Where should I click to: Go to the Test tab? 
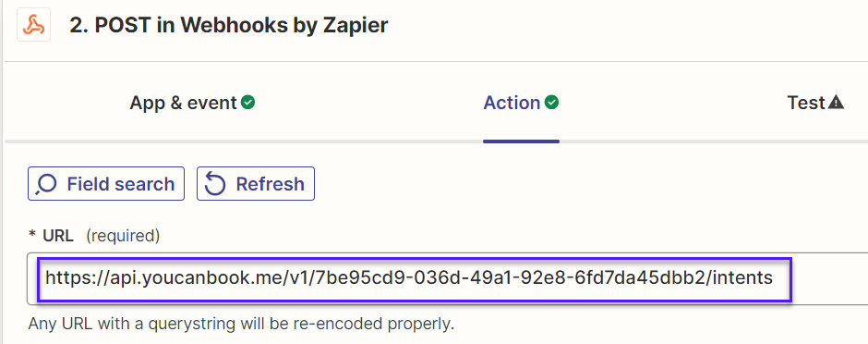814,103
